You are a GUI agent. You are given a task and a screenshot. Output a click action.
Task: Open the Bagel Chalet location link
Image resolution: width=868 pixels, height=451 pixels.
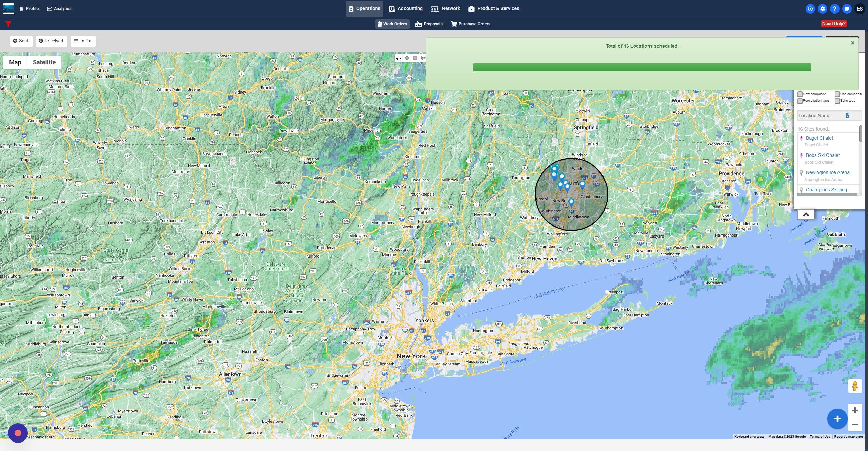(819, 138)
